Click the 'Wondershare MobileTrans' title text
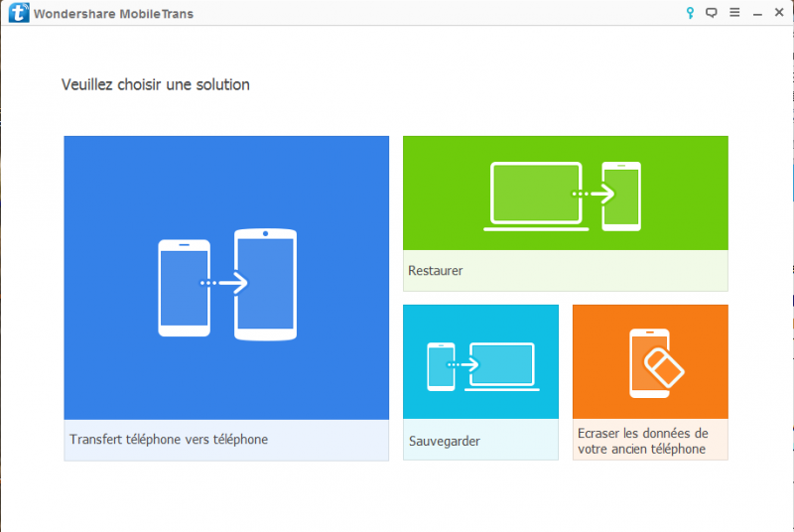This screenshot has width=794, height=532. [113, 14]
